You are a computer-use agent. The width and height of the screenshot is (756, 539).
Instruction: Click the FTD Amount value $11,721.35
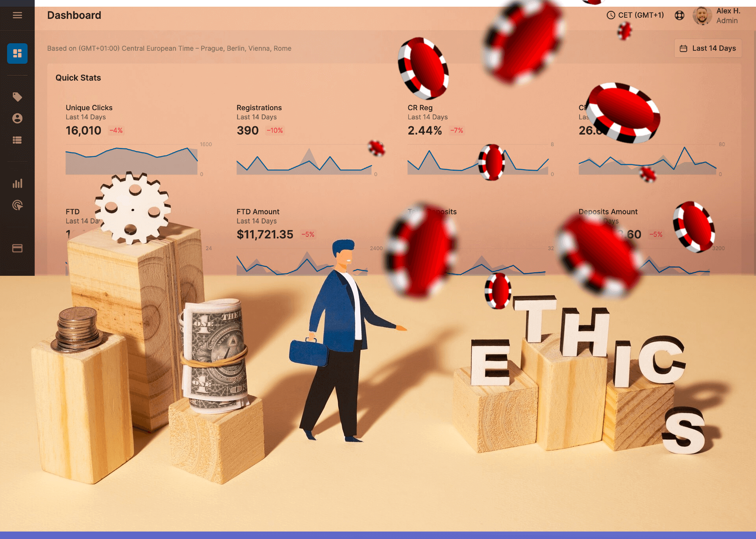tap(265, 234)
